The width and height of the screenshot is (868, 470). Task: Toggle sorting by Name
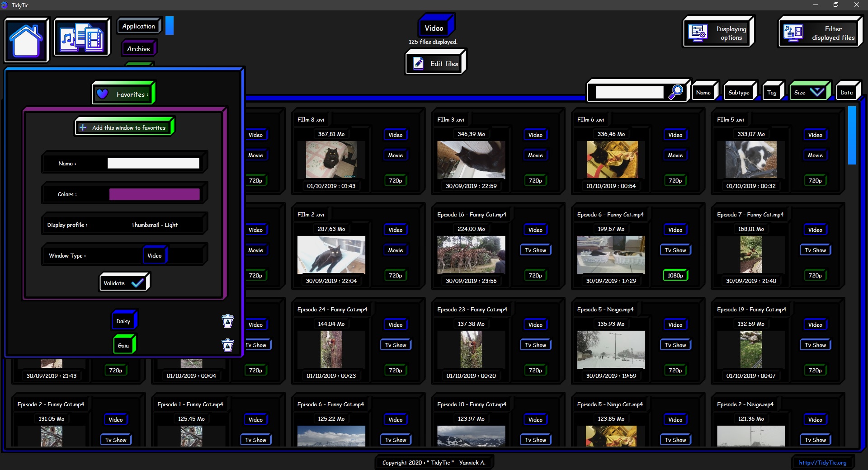(703, 92)
